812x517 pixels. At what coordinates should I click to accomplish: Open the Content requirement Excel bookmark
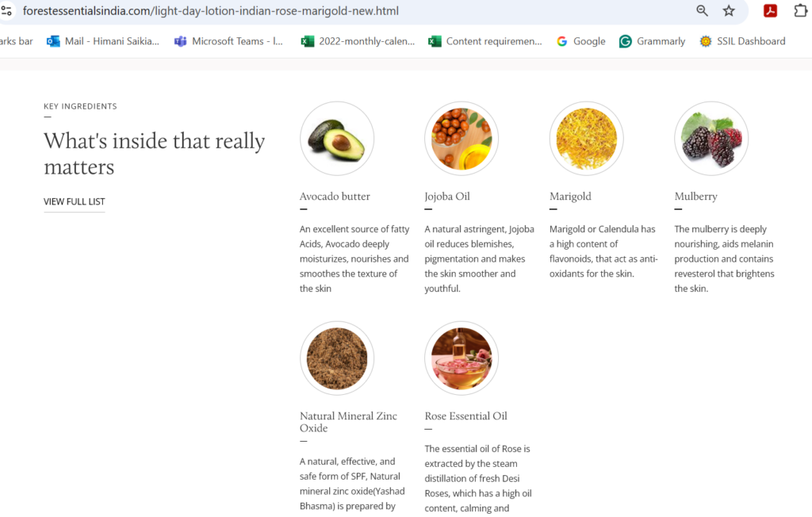coord(485,41)
